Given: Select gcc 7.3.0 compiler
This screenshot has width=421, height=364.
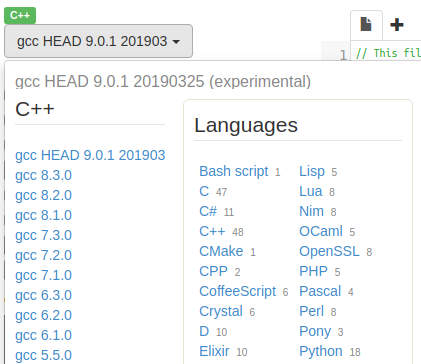Looking at the screenshot, I should tap(44, 235).
